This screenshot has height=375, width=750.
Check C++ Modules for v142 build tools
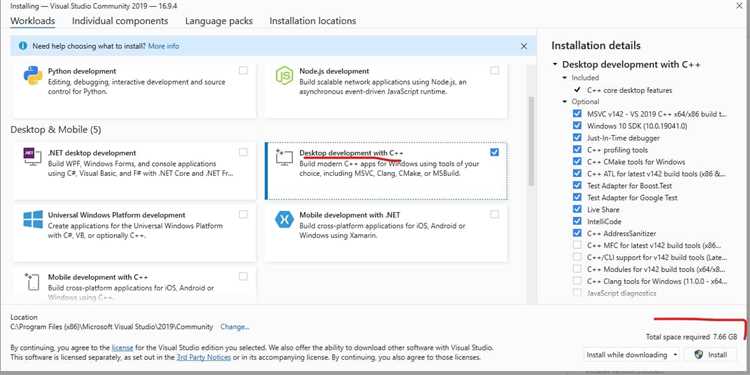[577, 269]
